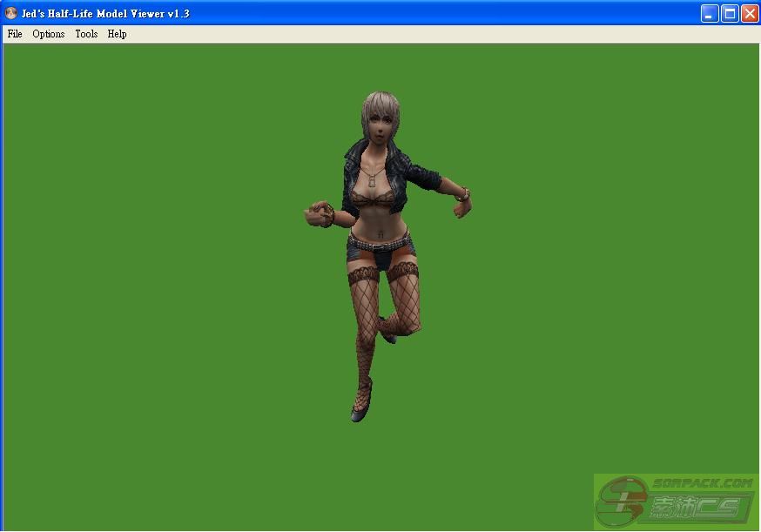The width and height of the screenshot is (761, 532).
Task: Click the Half-Life Model Viewer title bar icon
Action: coord(11,13)
